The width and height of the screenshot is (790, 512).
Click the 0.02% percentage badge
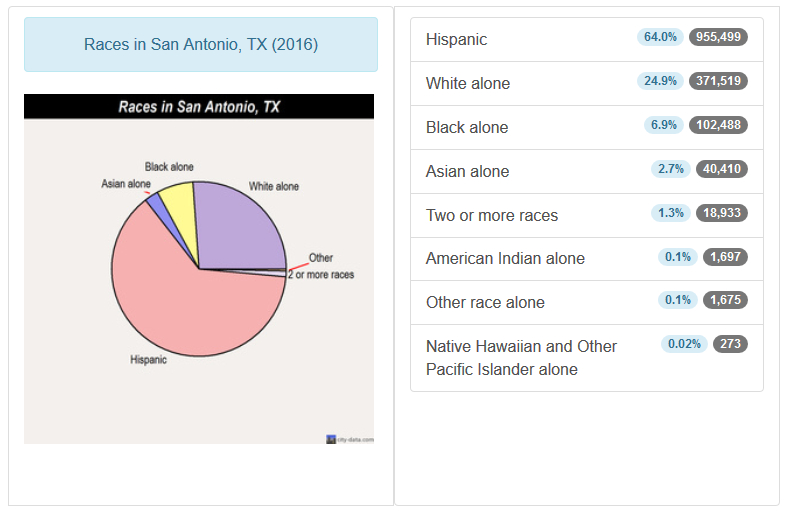click(x=684, y=344)
